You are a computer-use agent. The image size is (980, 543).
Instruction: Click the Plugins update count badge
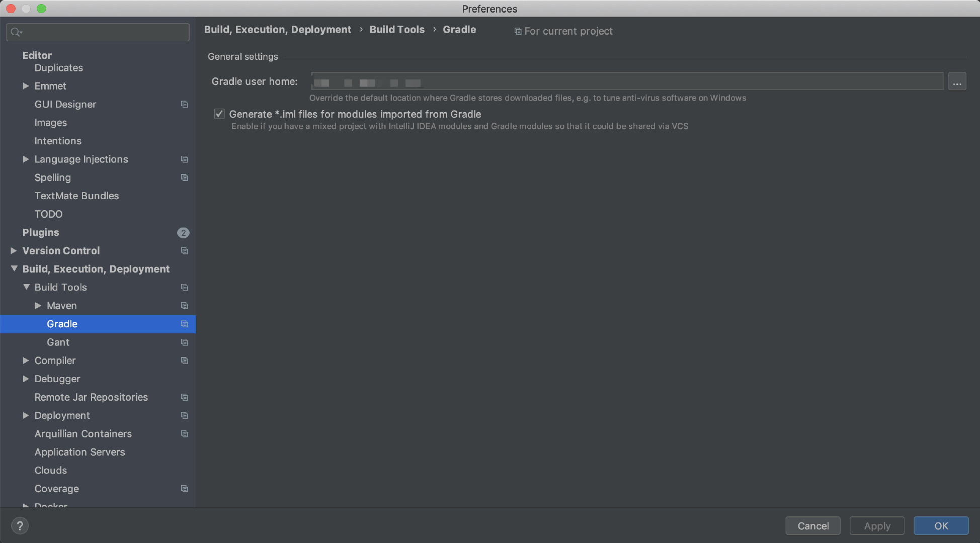click(x=183, y=232)
